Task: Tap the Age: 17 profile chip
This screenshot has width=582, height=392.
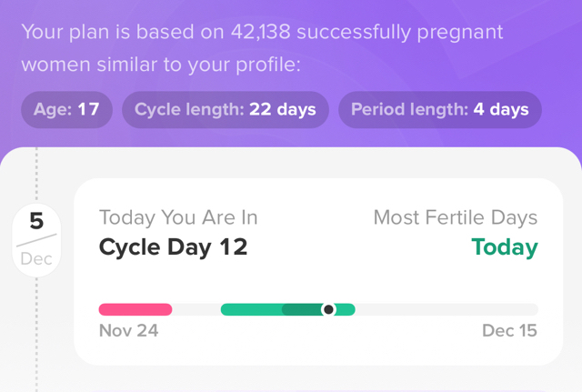Action: [x=66, y=110]
